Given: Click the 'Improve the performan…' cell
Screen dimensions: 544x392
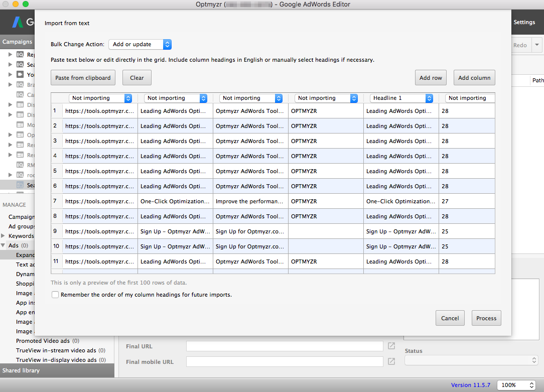Looking at the screenshot, I should click(250, 201).
